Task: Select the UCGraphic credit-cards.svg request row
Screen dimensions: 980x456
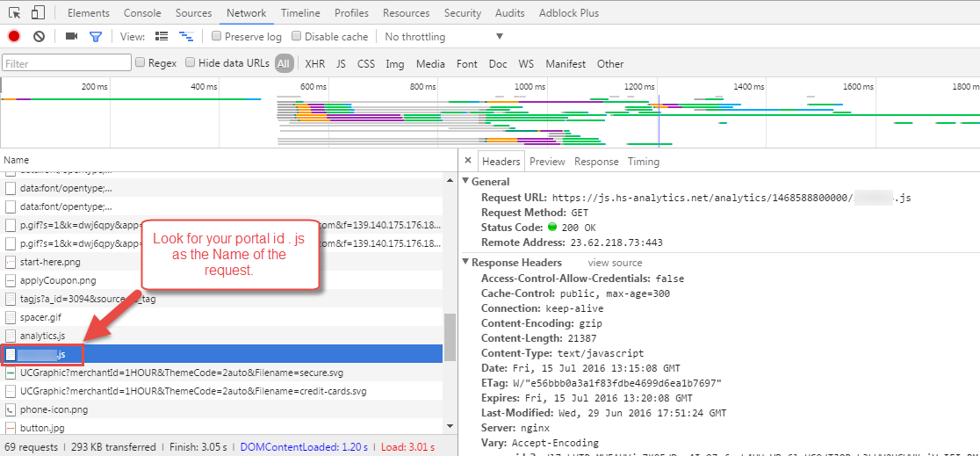Action: click(x=221, y=392)
